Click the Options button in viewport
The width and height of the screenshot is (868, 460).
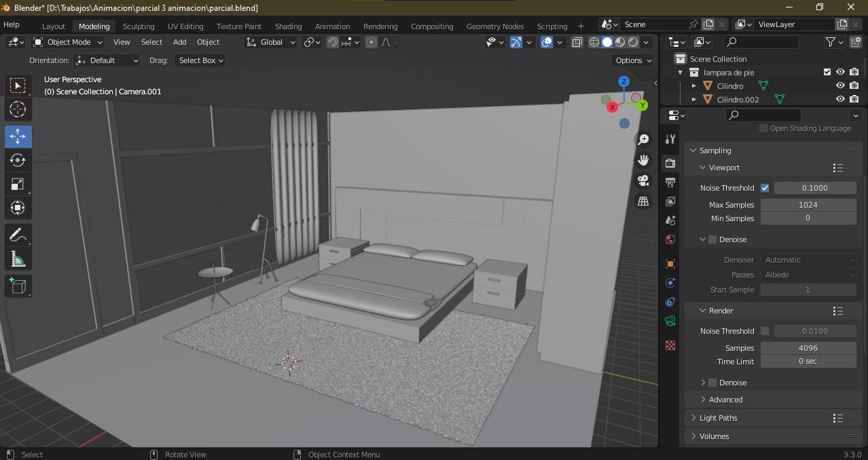(632, 60)
